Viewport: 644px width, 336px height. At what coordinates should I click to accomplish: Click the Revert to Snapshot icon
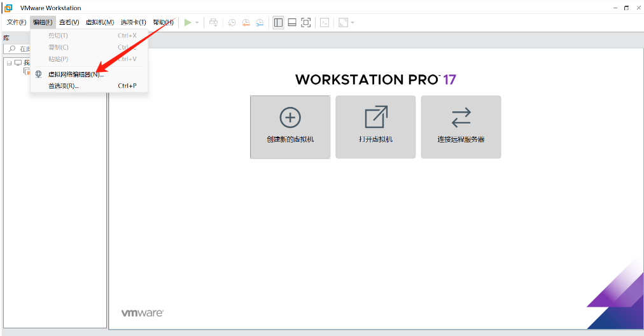tap(246, 23)
